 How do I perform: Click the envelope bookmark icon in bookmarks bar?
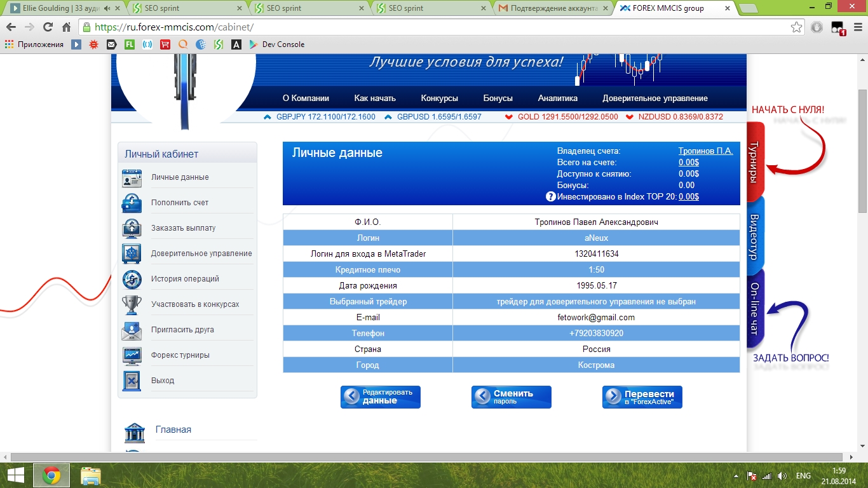pos(112,44)
